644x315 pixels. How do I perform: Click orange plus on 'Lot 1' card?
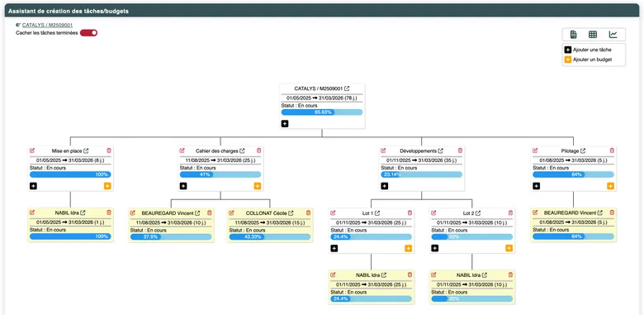[x=408, y=248]
